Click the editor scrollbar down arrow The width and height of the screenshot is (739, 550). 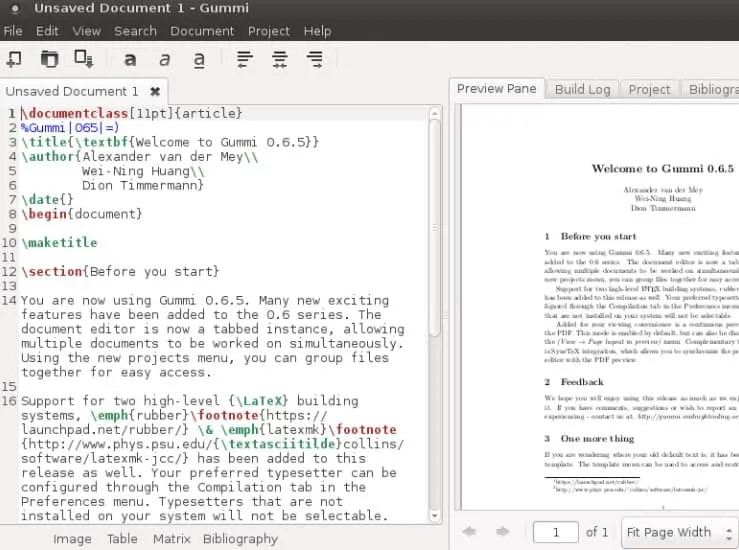click(435, 515)
